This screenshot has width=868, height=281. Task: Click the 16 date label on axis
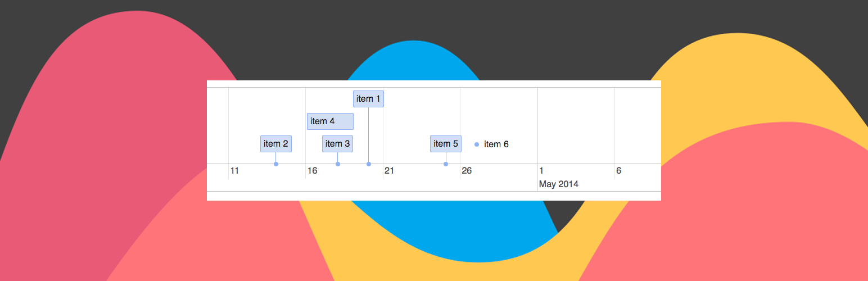pyautogui.click(x=312, y=171)
